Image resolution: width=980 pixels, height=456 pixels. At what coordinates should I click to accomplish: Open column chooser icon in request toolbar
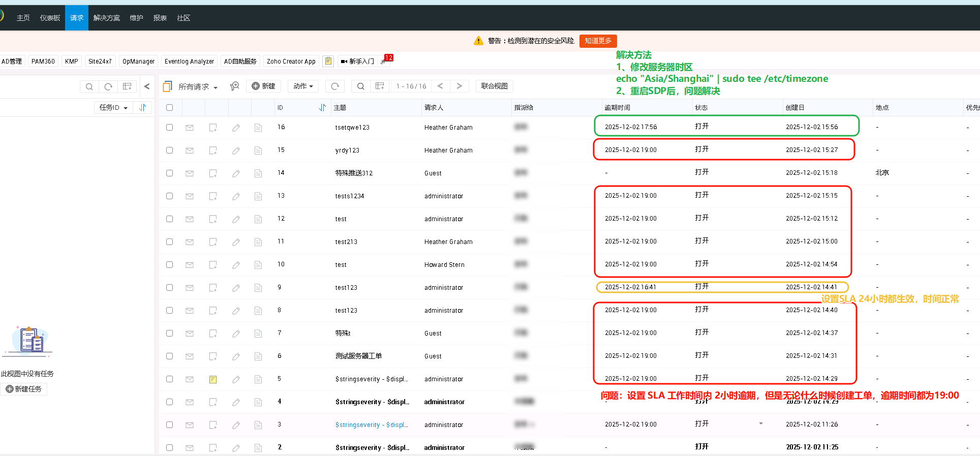pos(380,86)
